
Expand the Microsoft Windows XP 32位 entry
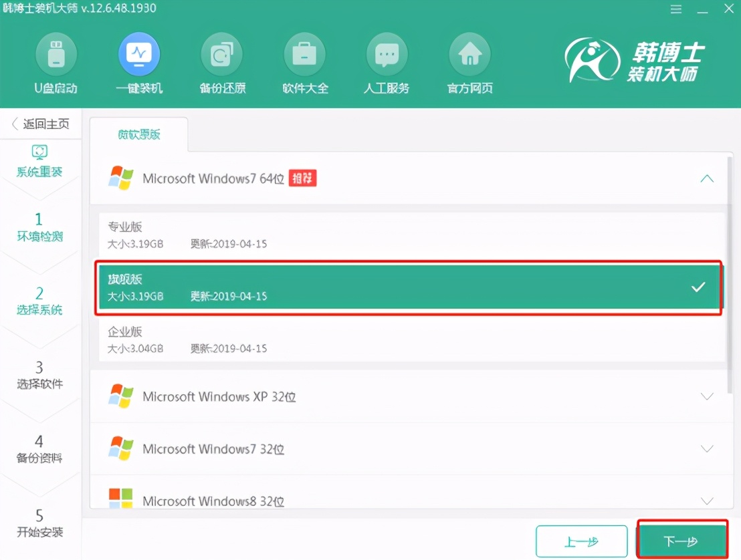[x=707, y=396]
